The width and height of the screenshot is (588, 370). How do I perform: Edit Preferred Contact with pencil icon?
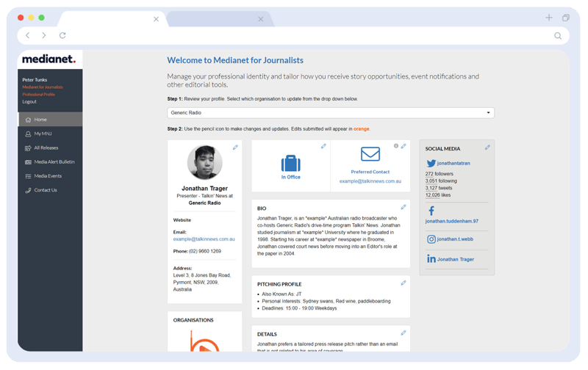click(404, 146)
